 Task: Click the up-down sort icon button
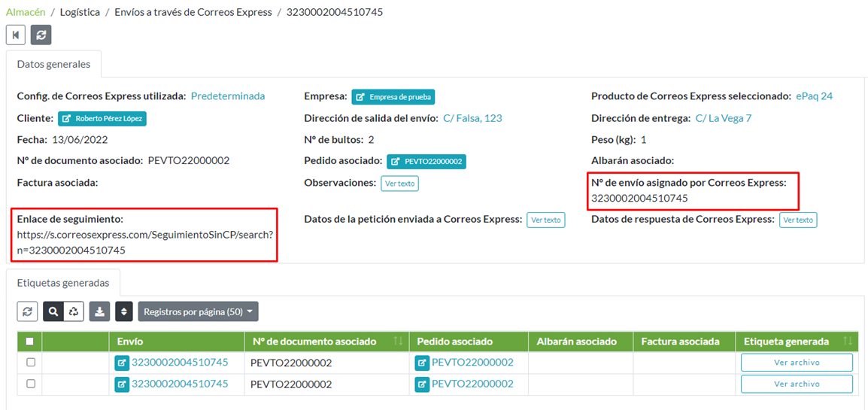point(123,311)
